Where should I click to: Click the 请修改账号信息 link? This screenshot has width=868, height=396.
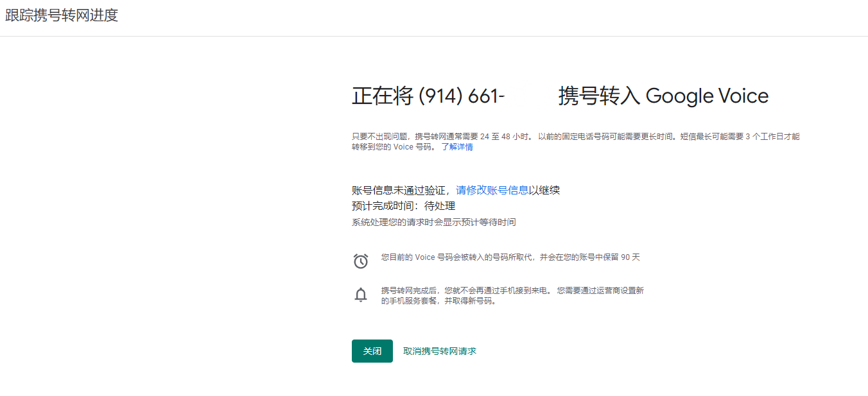(492, 190)
